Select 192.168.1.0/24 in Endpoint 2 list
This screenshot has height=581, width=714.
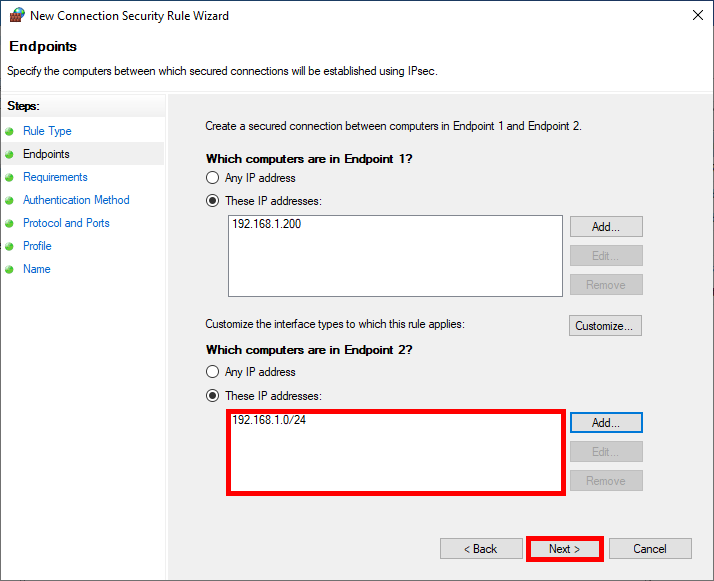pos(269,420)
